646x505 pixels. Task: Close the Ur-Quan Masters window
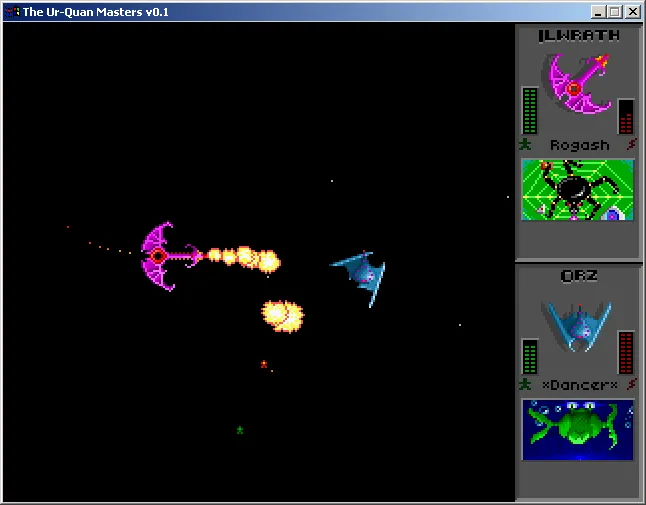pyautogui.click(x=632, y=12)
